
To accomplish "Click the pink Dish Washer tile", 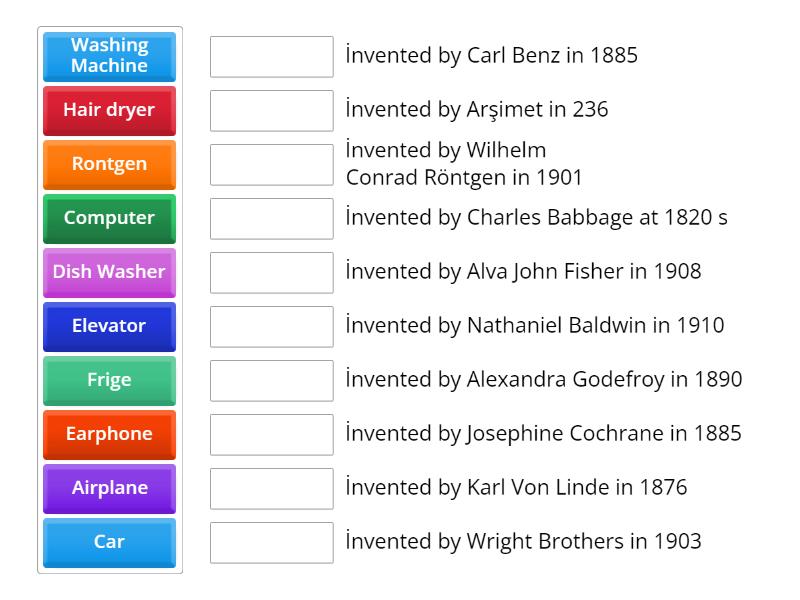I will click(x=109, y=272).
